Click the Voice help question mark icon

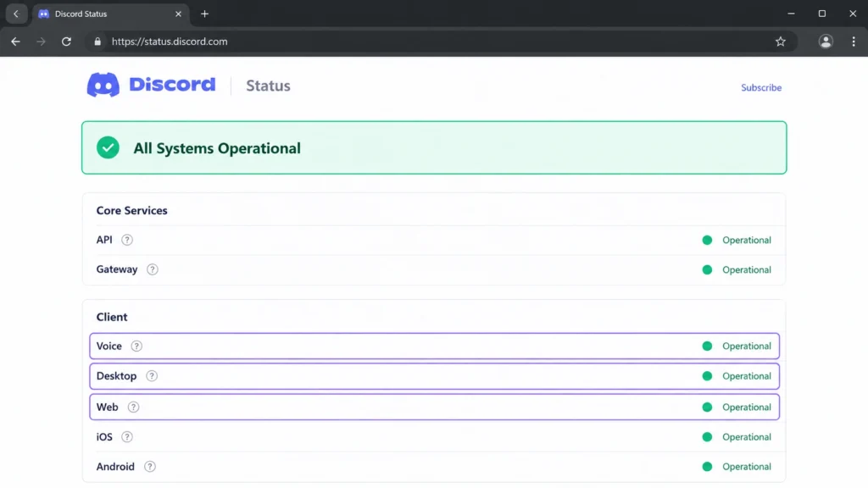click(x=136, y=346)
